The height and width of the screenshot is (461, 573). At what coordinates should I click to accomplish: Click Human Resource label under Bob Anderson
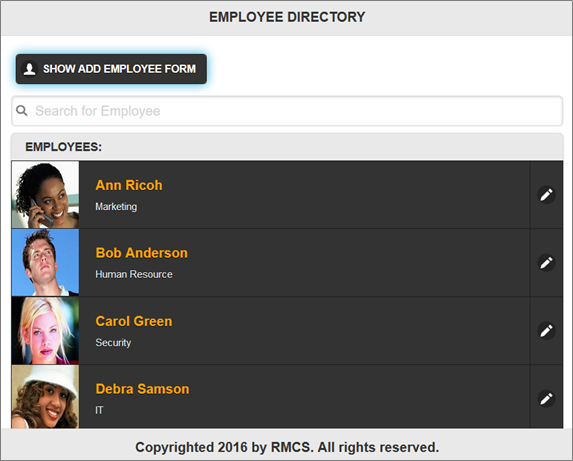[x=134, y=274]
